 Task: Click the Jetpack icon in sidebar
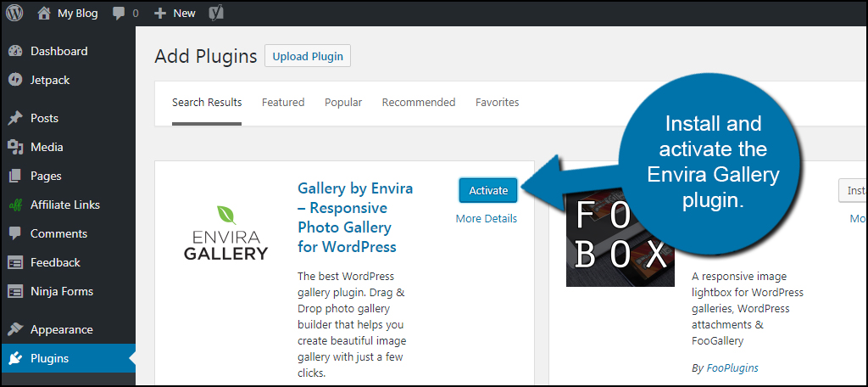coord(15,80)
